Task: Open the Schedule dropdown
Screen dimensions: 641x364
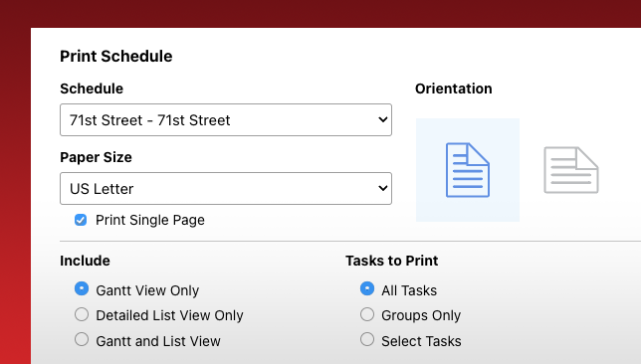Action: pyautogui.click(x=226, y=119)
